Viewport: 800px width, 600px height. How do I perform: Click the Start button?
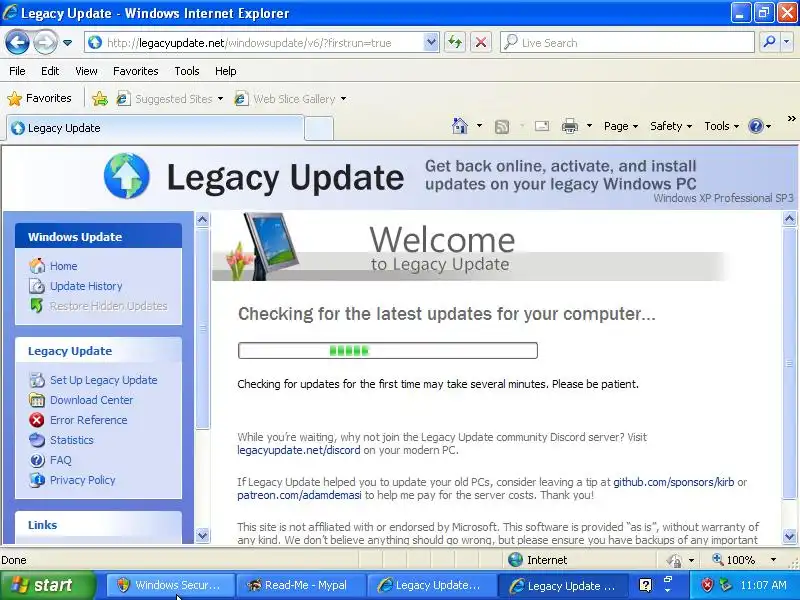48,585
